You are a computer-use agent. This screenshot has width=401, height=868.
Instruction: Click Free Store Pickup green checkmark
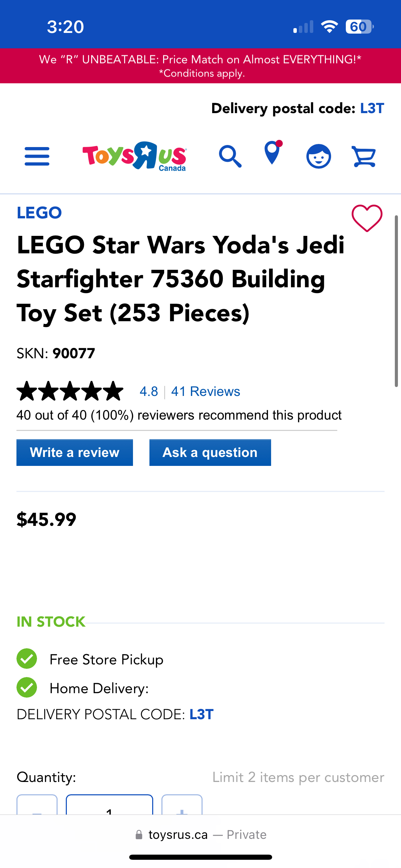[x=27, y=659]
